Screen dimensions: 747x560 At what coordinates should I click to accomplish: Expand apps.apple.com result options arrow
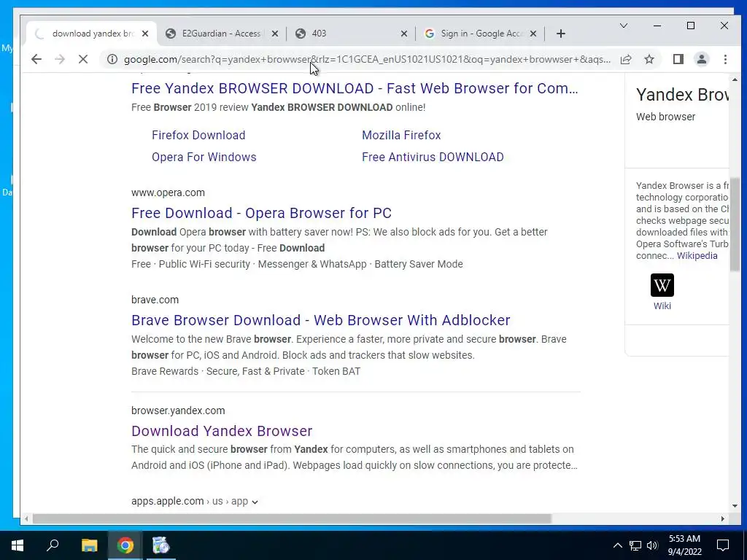(255, 502)
